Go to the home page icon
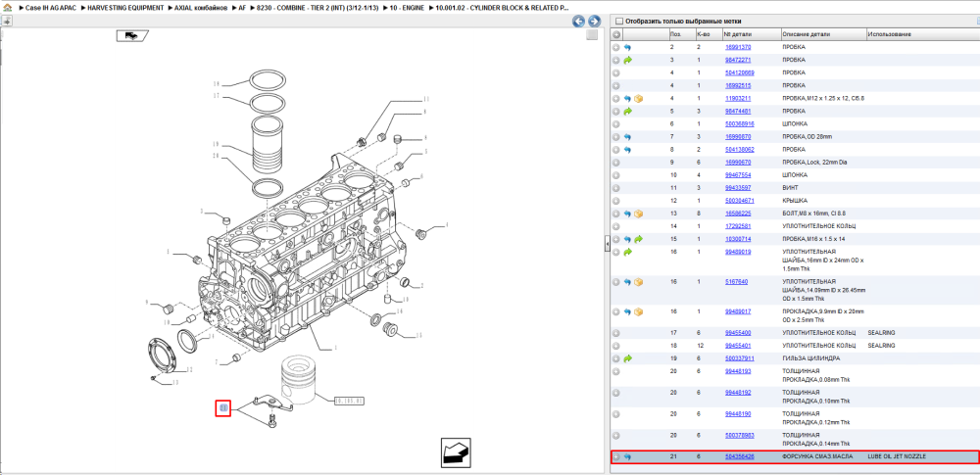 (6, 9)
